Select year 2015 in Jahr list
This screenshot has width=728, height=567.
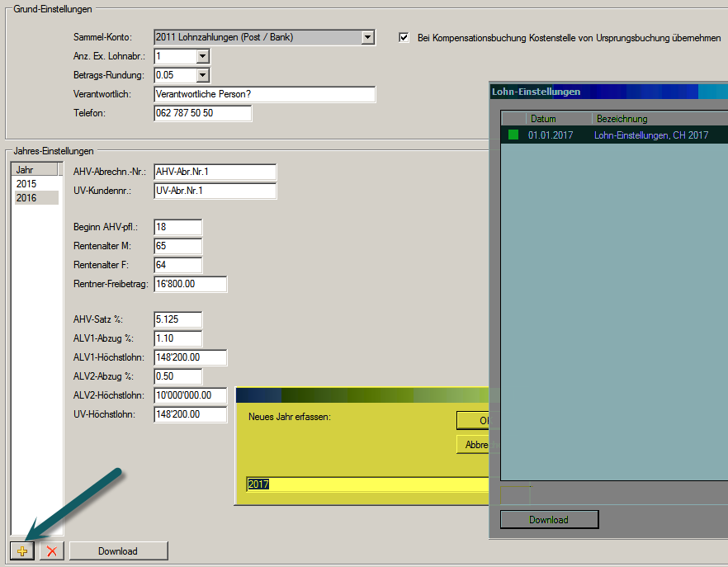pos(26,184)
